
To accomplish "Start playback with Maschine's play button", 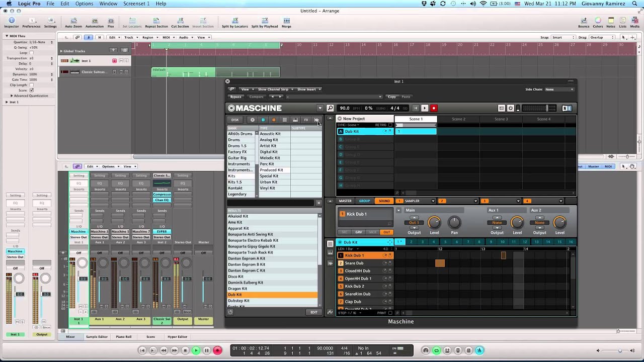I will (425, 108).
